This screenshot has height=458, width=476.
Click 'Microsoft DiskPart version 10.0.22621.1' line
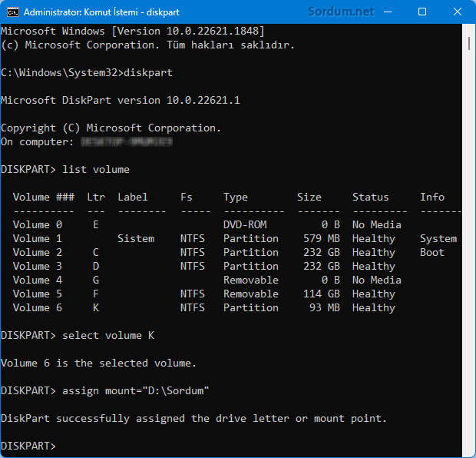121,101
